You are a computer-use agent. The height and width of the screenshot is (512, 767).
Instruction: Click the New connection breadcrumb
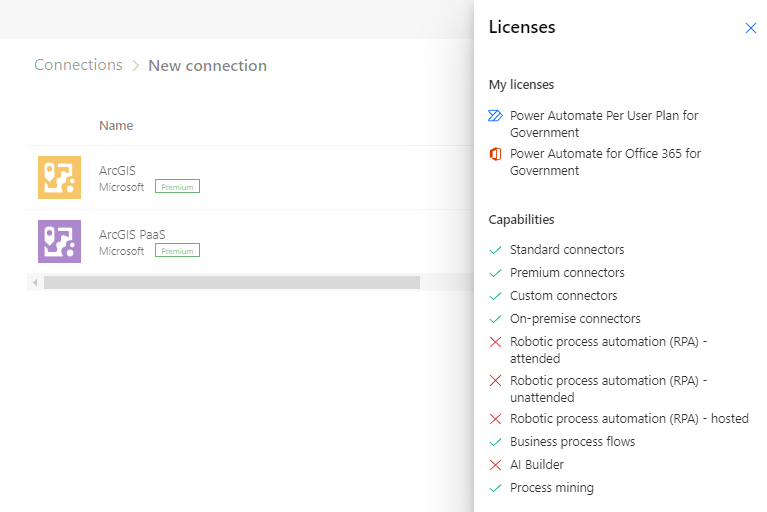[207, 66]
